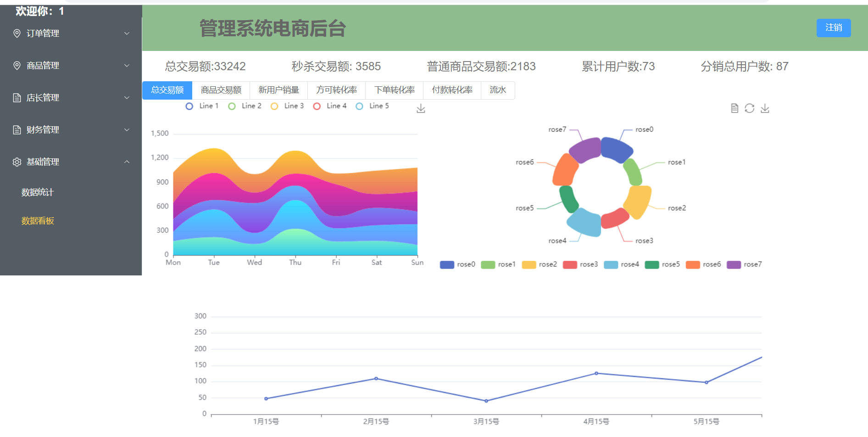
Task: Toggle Line 1 legend series
Action: click(x=202, y=106)
